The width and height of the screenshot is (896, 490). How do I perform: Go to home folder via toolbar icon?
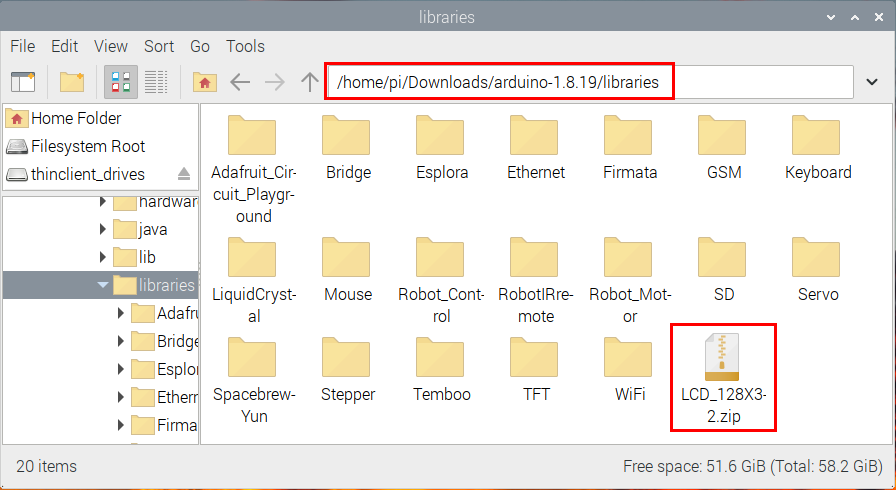pos(205,82)
